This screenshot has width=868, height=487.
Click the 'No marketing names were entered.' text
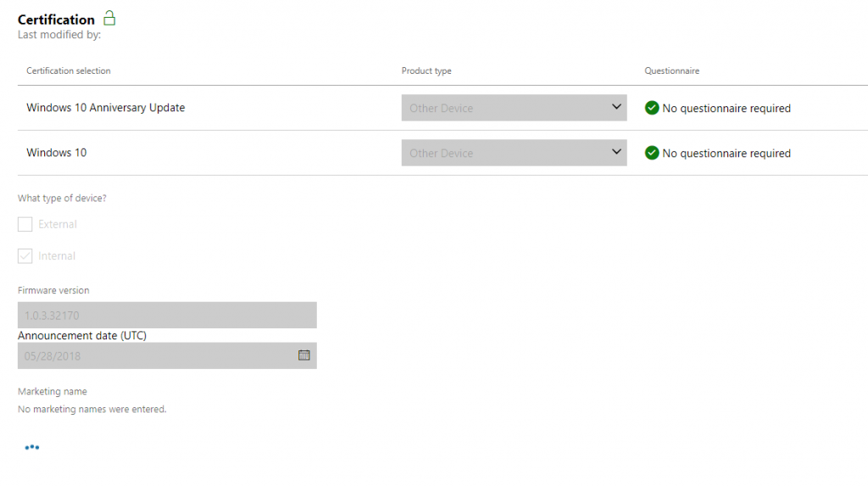coord(92,410)
